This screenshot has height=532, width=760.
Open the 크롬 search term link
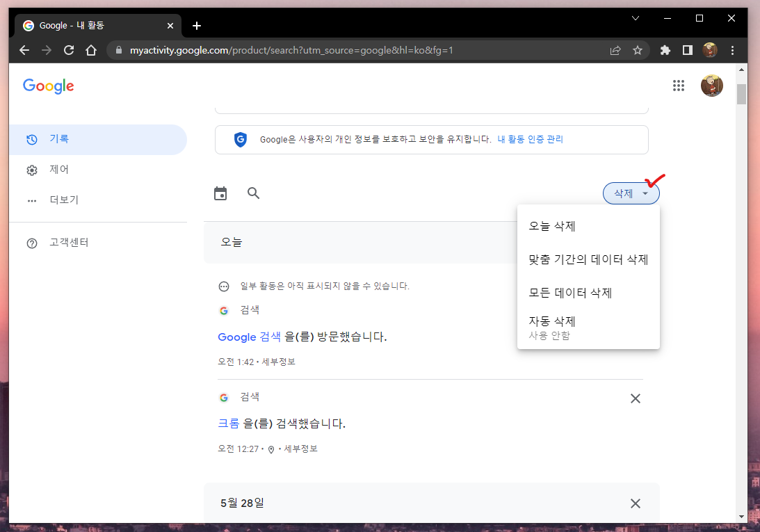coord(228,424)
